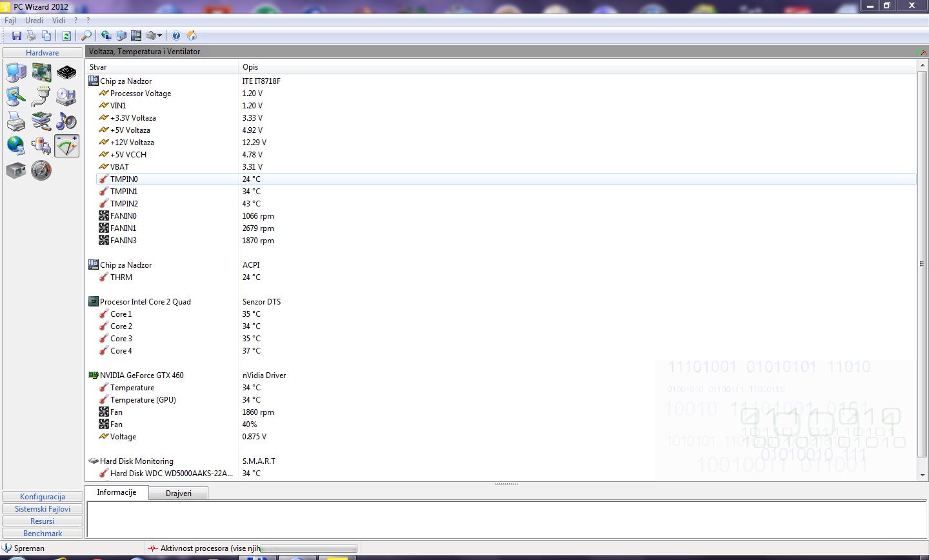Click the Opis column header

(x=577, y=67)
